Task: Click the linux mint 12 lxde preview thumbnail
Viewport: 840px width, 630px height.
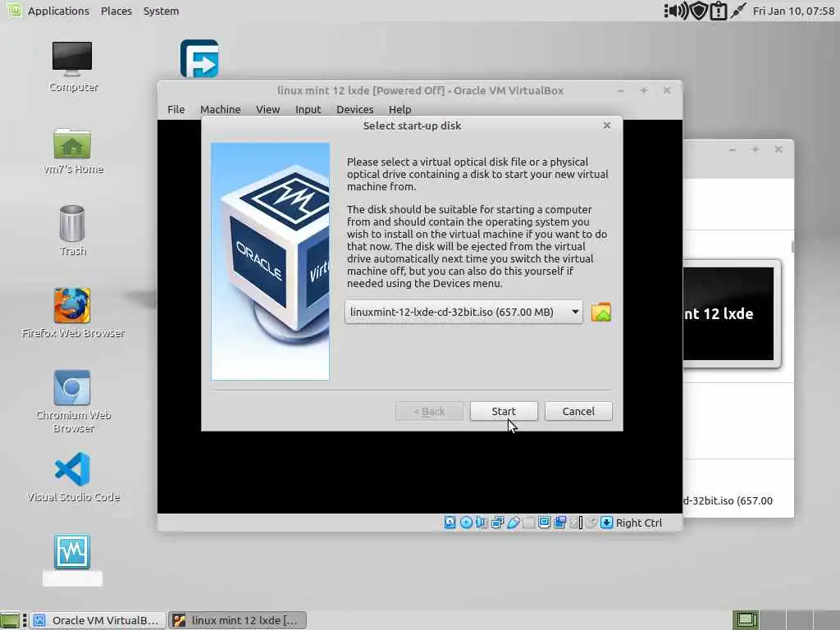Action: 732,314
